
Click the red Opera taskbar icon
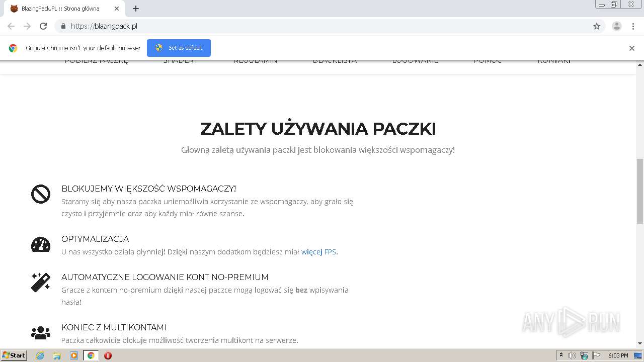(108, 355)
